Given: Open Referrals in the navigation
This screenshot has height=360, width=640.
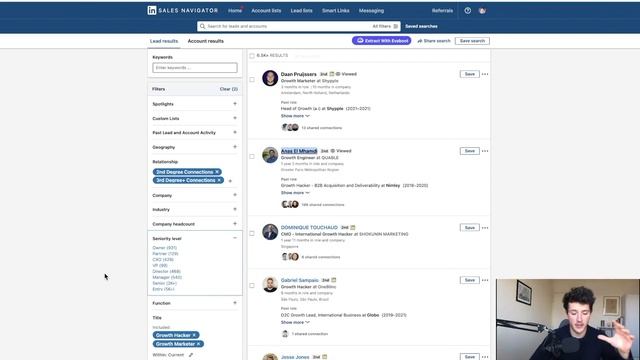Looking at the screenshot, I should (442, 11).
